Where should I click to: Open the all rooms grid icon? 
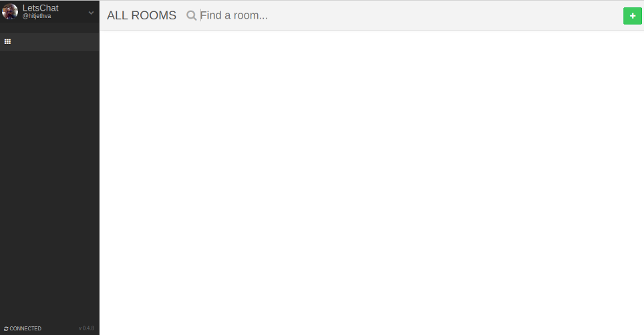tap(7, 41)
